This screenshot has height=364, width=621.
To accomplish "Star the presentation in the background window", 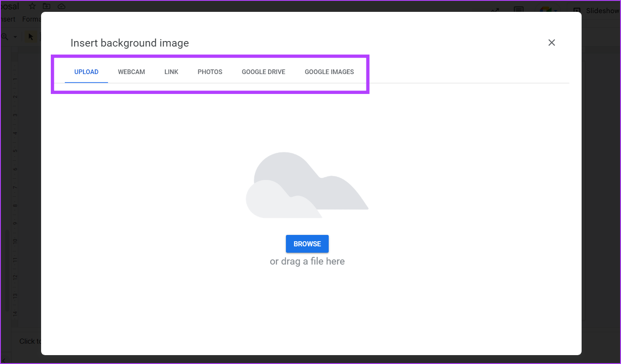I will (32, 6).
